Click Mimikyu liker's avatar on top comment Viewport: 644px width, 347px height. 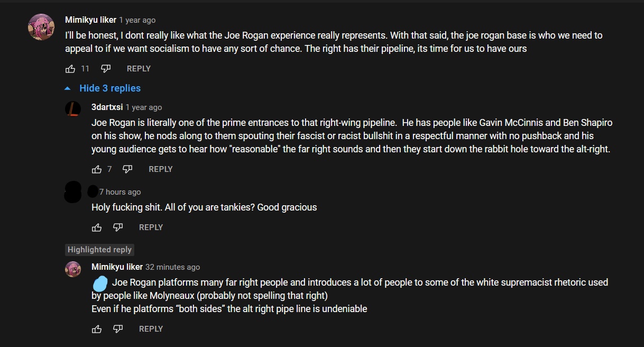pos(41,27)
